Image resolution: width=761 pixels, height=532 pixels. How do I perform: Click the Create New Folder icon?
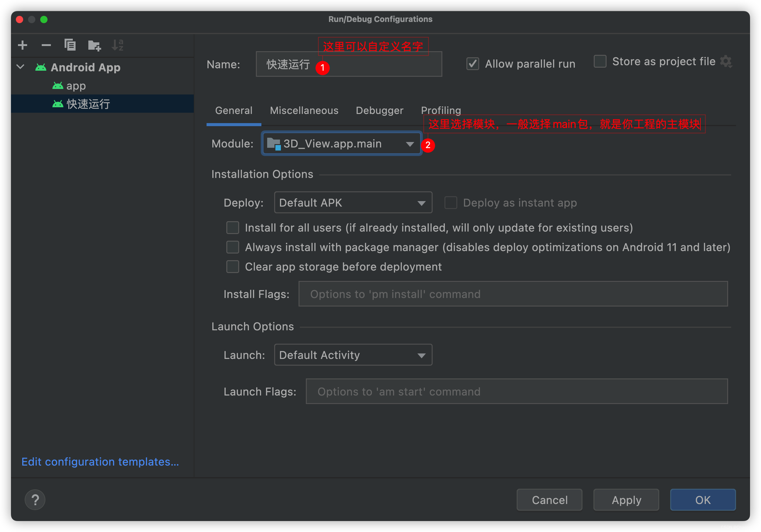[94, 45]
